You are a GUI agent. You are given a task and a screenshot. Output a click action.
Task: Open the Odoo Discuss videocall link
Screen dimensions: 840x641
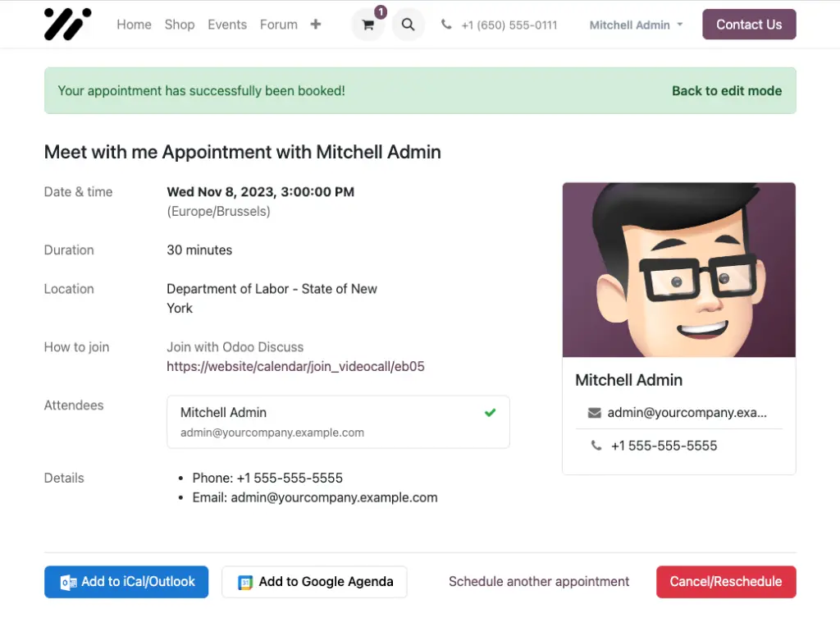pyautogui.click(x=295, y=366)
